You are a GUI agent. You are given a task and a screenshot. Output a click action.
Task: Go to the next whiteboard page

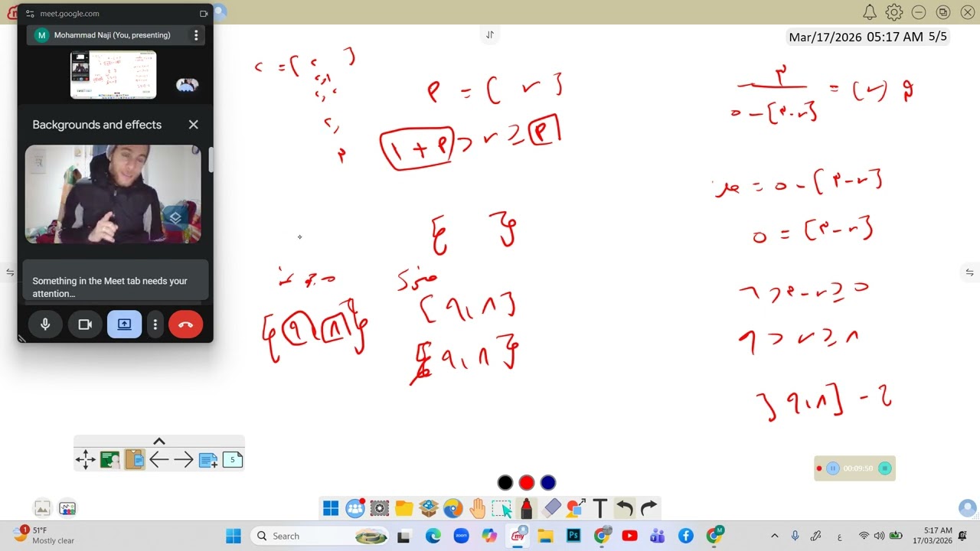pyautogui.click(x=184, y=459)
